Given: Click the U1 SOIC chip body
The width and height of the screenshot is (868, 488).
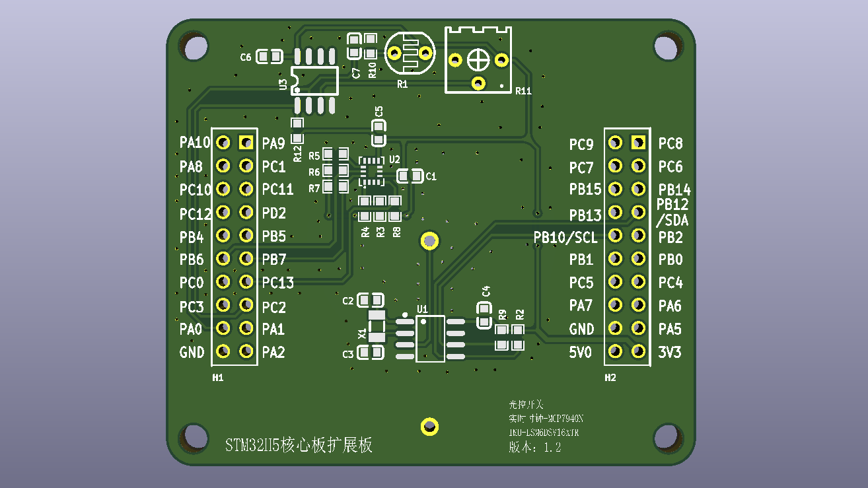Looking at the screenshot, I should click(x=429, y=339).
